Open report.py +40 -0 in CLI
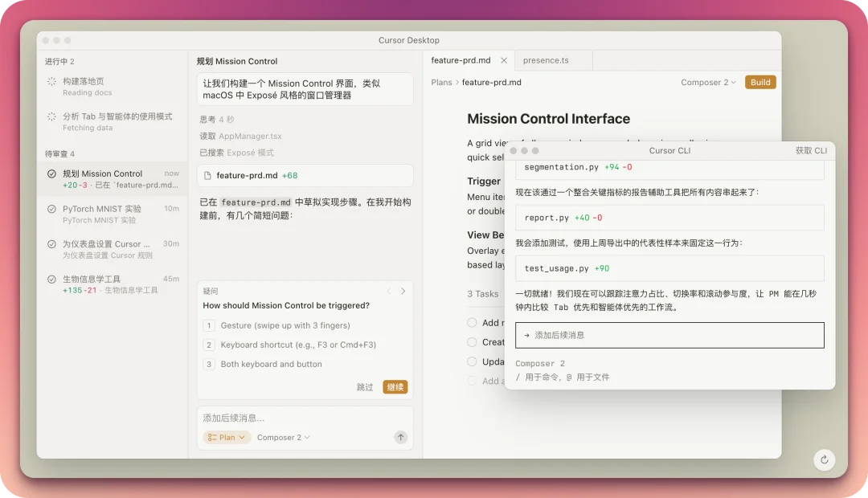Viewport: 868px width, 498px height. (x=669, y=218)
